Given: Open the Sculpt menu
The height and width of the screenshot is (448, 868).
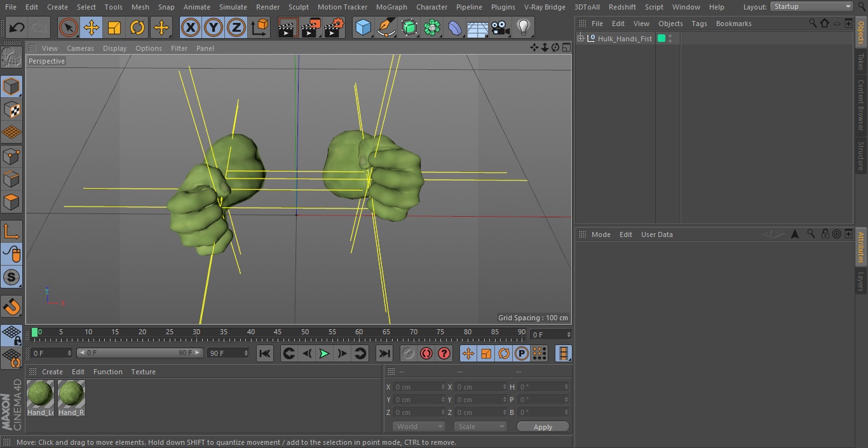Looking at the screenshot, I should pyautogui.click(x=298, y=7).
